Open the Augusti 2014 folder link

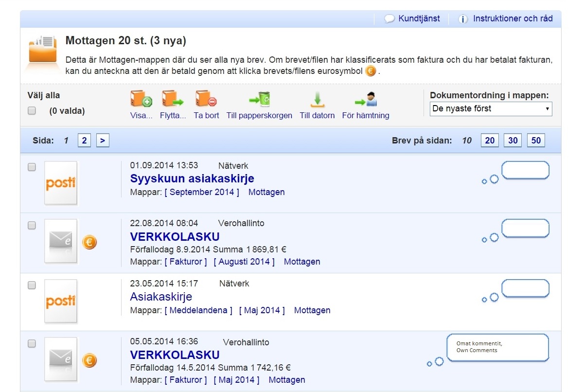(244, 262)
